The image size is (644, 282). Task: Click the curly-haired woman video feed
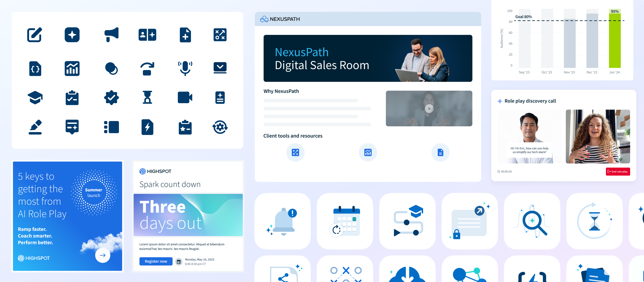(x=598, y=136)
